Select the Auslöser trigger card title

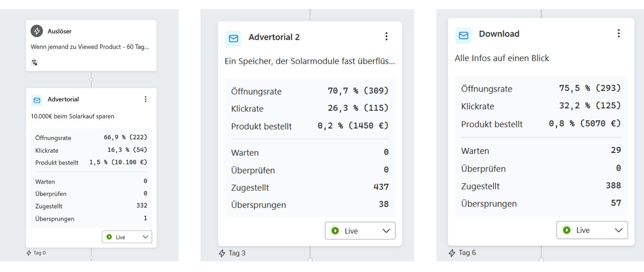[x=60, y=31]
